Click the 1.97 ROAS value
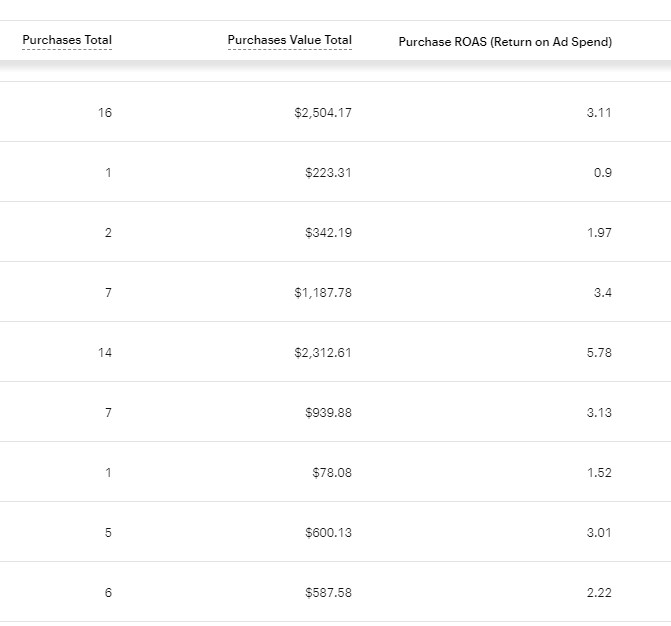Screen dimensions: 671x626 (x=599, y=233)
